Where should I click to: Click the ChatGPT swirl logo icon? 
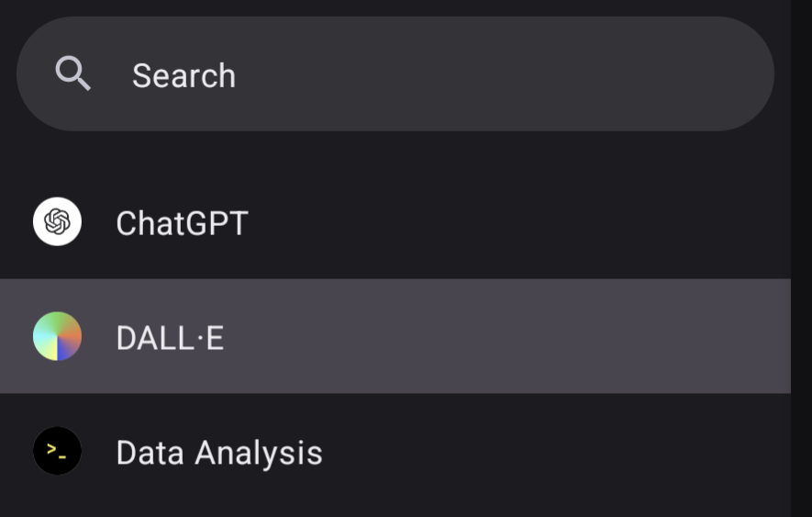pos(57,222)
